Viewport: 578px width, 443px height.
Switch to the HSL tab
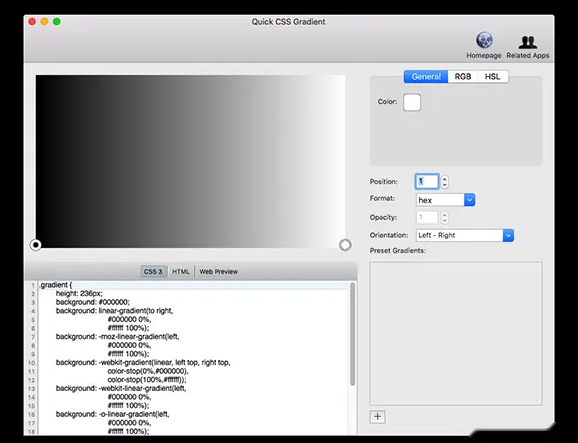click(492, 77)
